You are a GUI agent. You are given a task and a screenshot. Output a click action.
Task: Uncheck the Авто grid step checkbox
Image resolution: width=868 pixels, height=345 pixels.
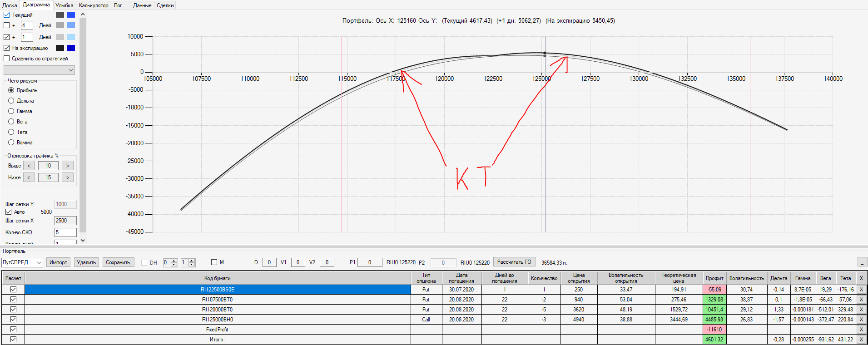pos(9,212)
